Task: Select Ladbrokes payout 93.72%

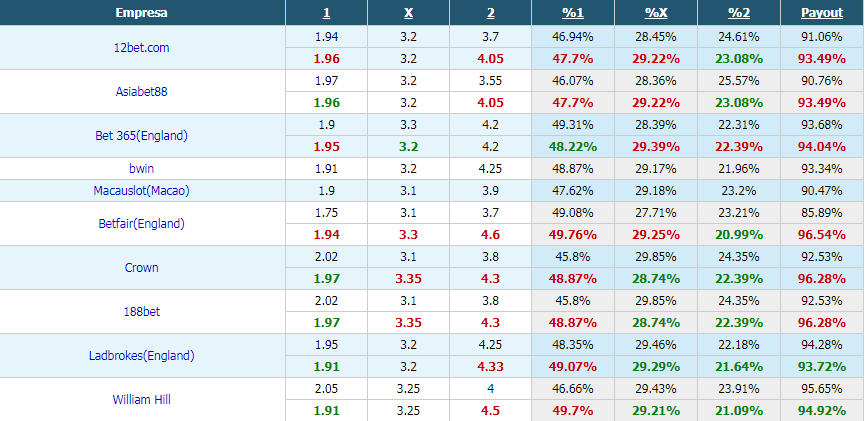Action: pyautogui.click(x=822, y=367)
